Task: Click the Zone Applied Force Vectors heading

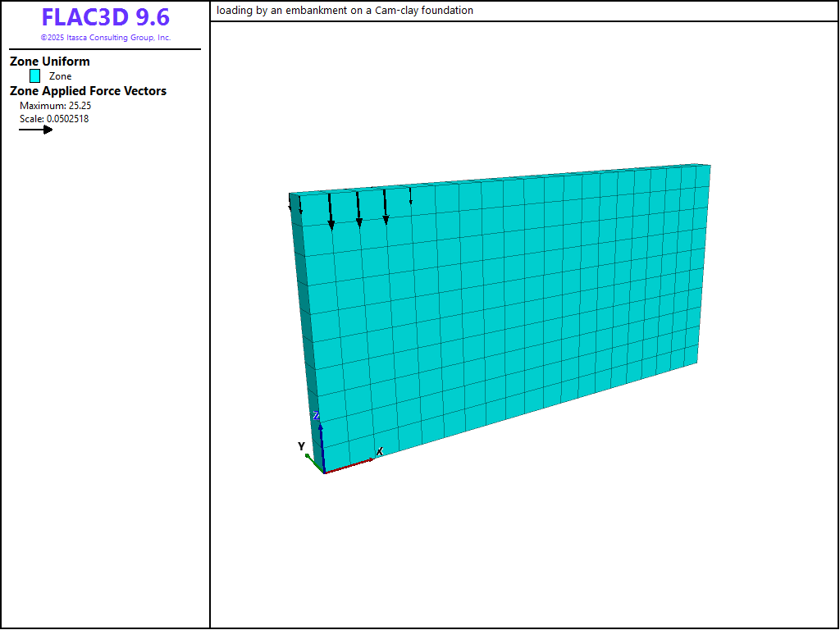Action: pyautogui.click(x=88, y=91)
